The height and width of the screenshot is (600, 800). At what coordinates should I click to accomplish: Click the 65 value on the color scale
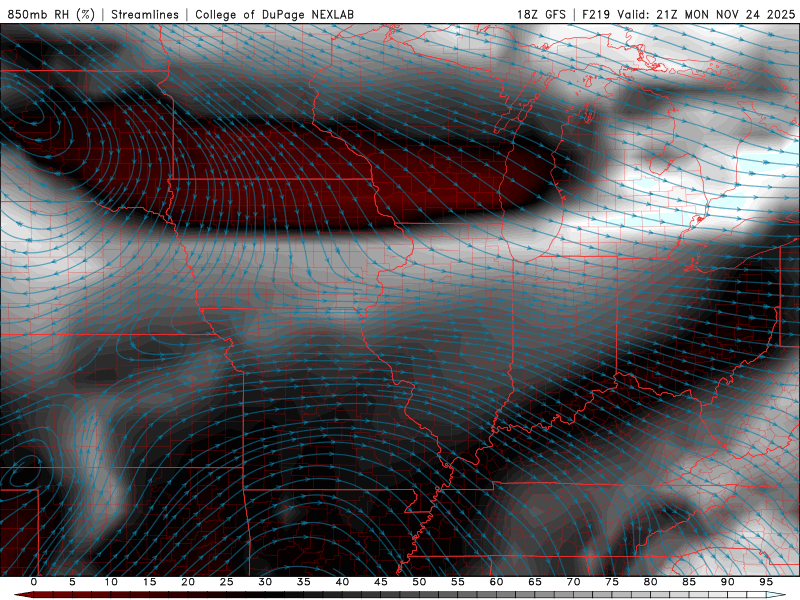tap(535, 582)
